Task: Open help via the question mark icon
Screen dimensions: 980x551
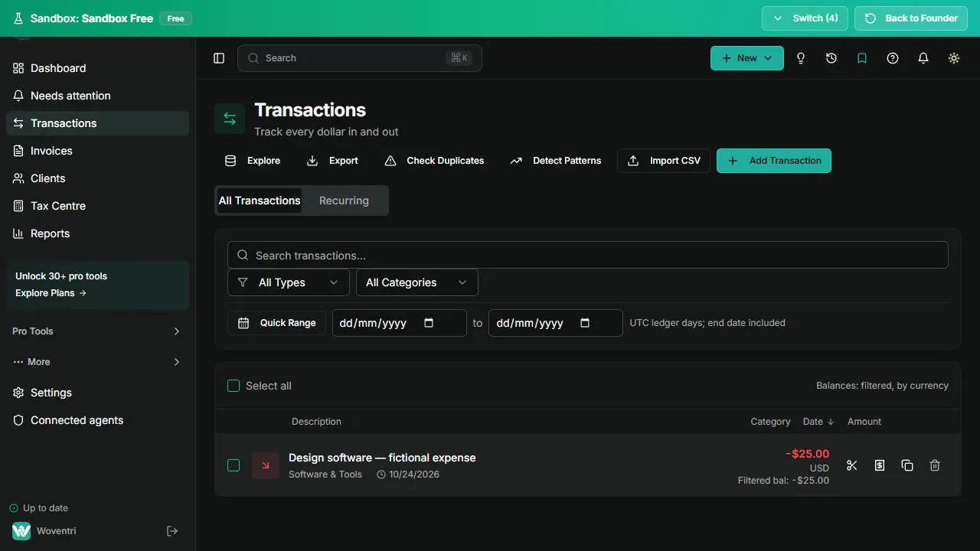Action: [x=893, y=58]
